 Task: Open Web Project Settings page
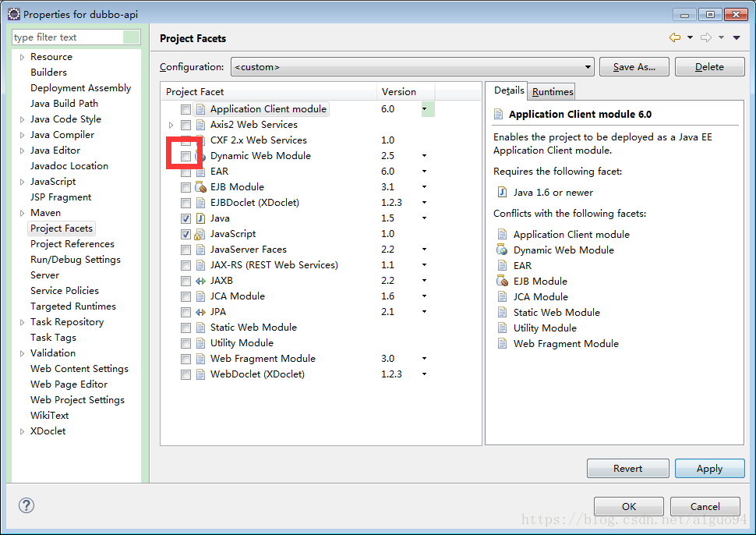pyautogui.click(x=77, y=400)
